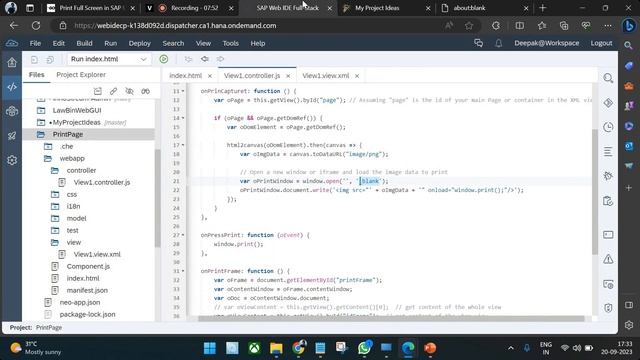
Task: Open the File menu
Action: (35, 43)
